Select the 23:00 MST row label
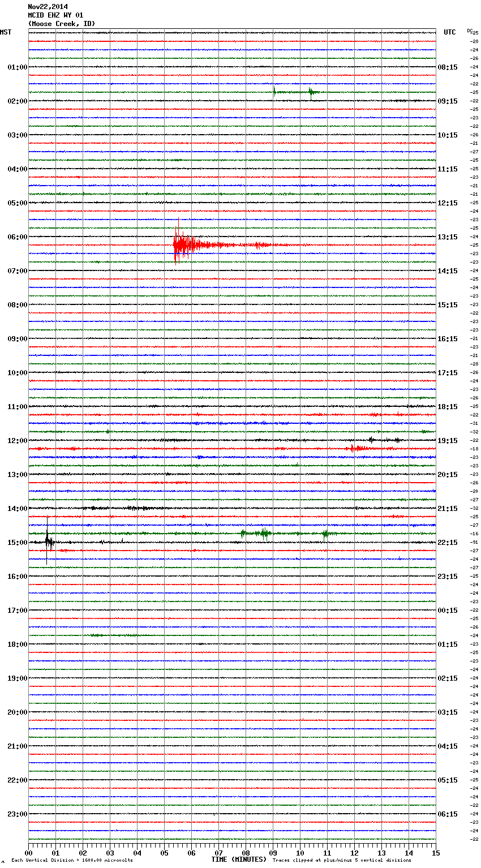The image size is (481, 868). pyautogui.click(x=18, y=814)
